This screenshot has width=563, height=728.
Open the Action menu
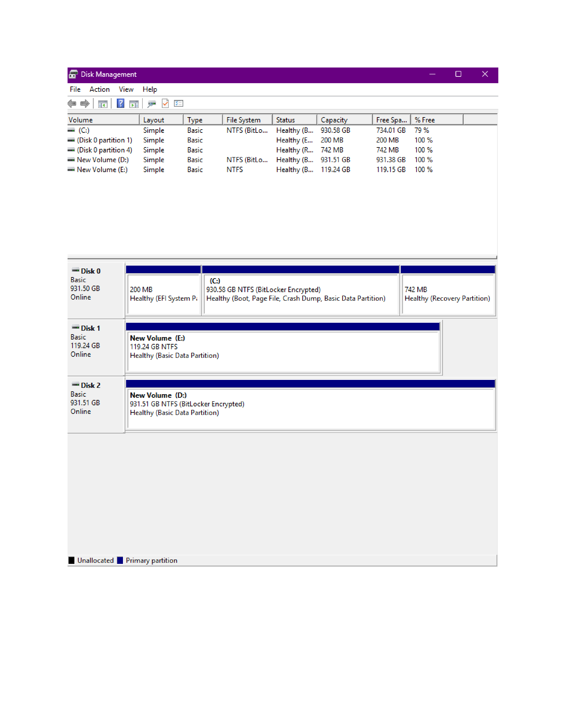pyautogui.click(x=99, y=89)
